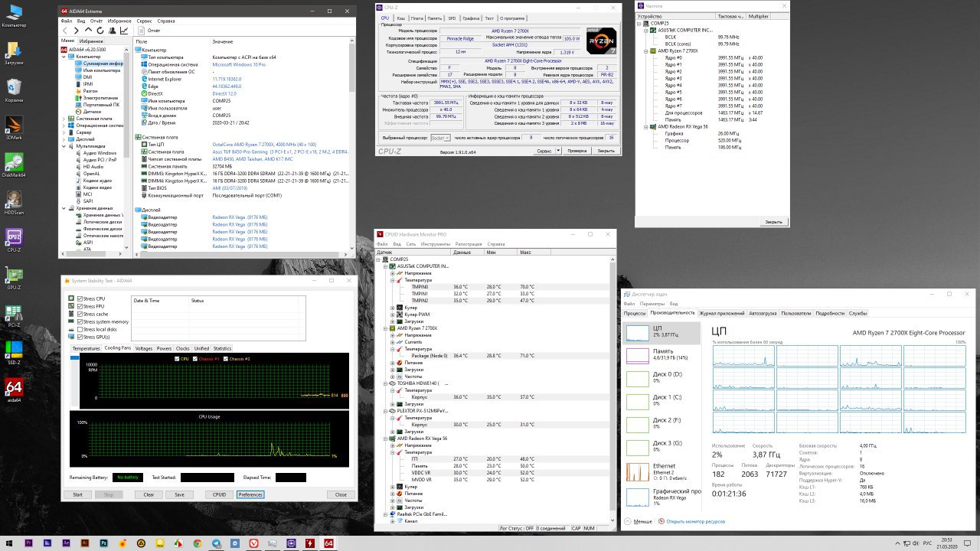Click the graph icon in AIDA64 toolbar
This screenshot has height=551, width=980.
pos(124,31)
